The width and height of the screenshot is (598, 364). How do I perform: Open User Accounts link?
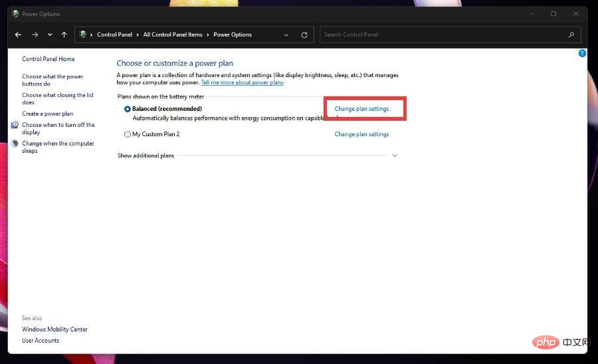(41, 340)
